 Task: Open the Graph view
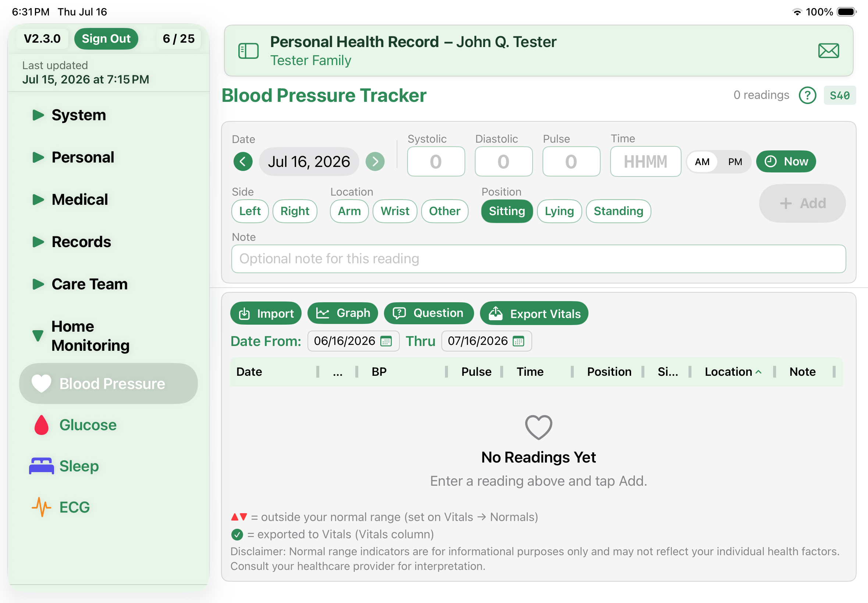(x=343, y=313)
